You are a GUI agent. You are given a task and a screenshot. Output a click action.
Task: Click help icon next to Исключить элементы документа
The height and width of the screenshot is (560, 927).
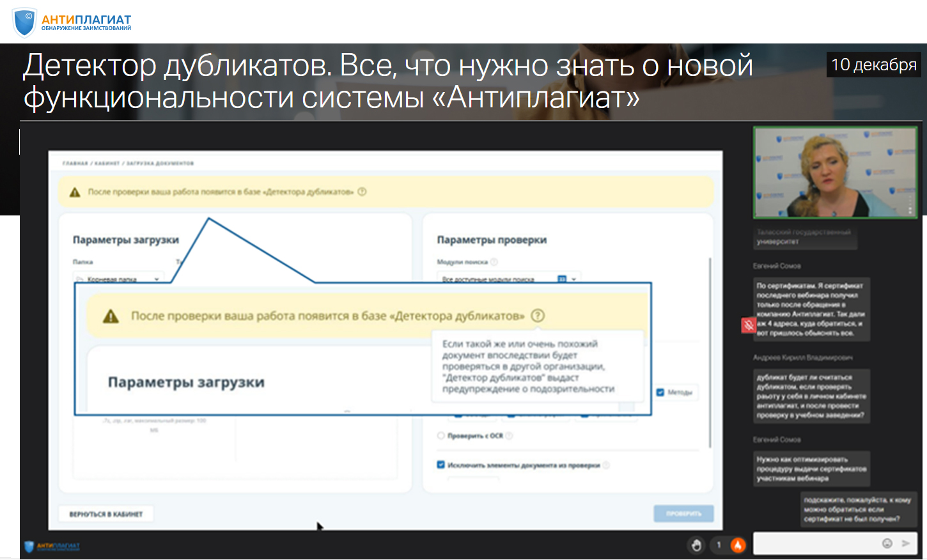[x=605, y=465]
